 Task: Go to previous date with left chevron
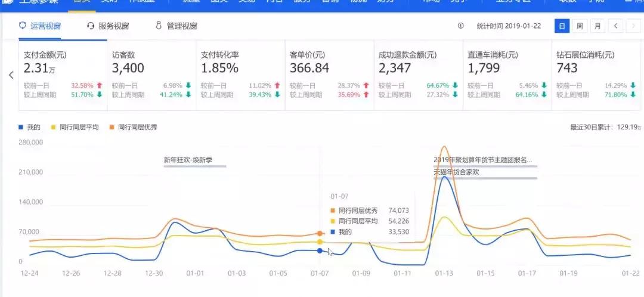click(615, 26)
